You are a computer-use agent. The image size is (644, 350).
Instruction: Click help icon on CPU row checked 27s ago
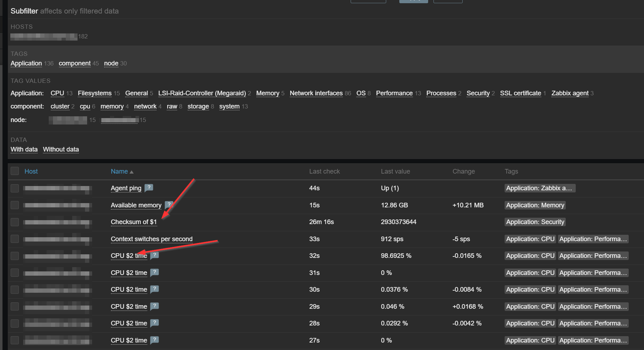click(154, 340)
